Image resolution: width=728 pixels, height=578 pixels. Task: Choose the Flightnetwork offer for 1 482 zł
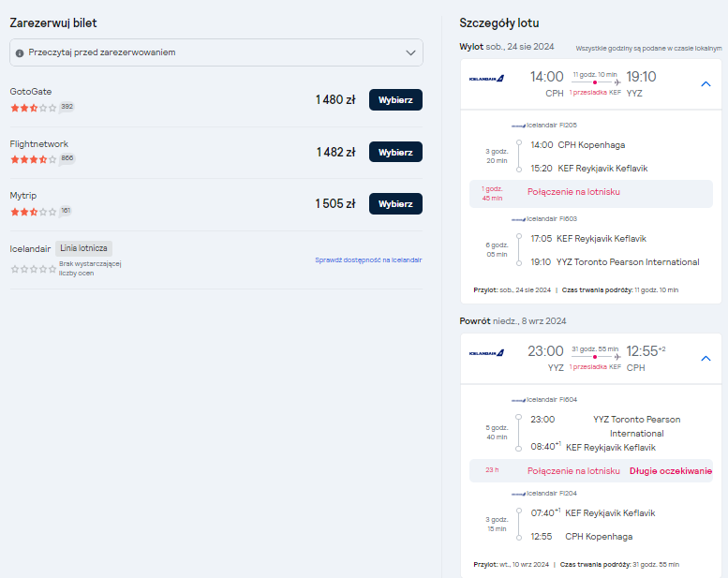click(x=395, y=153)
